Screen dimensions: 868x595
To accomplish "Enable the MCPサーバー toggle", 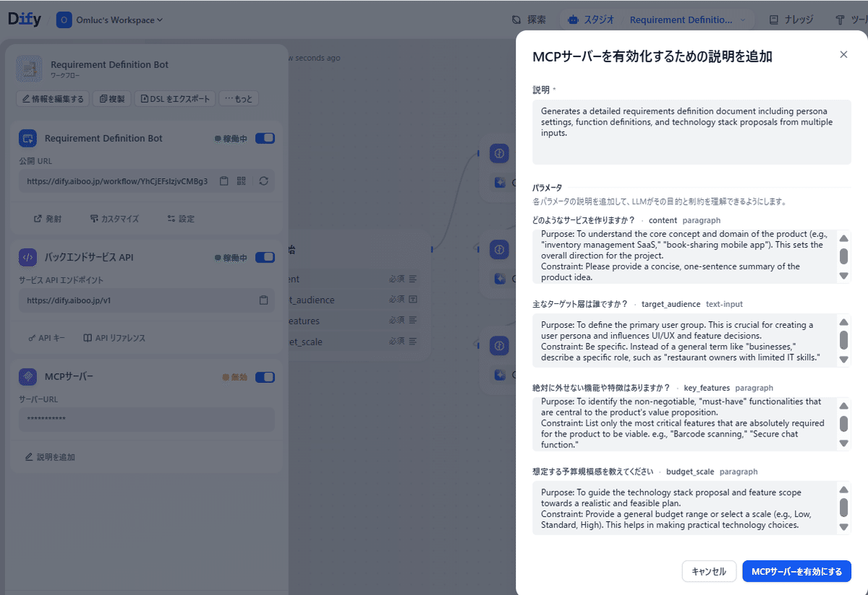I will pyautogui.click(x=265, y=376).
